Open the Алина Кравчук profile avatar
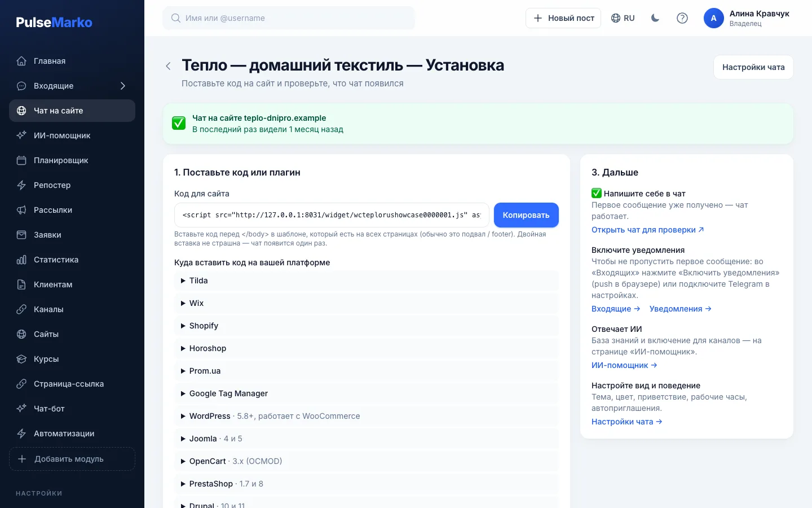 point(714,18)
